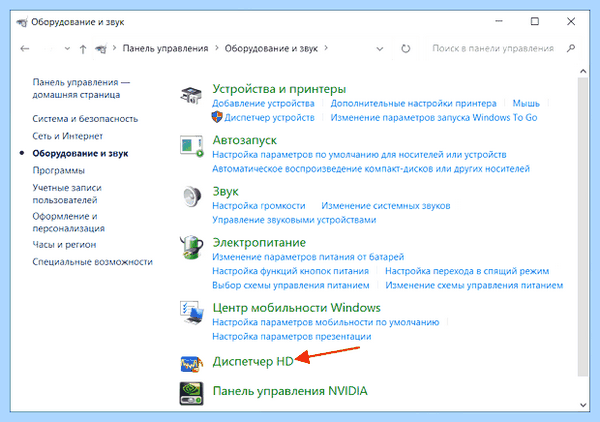Open Учетные записи пользователей category

pos(67,194)
